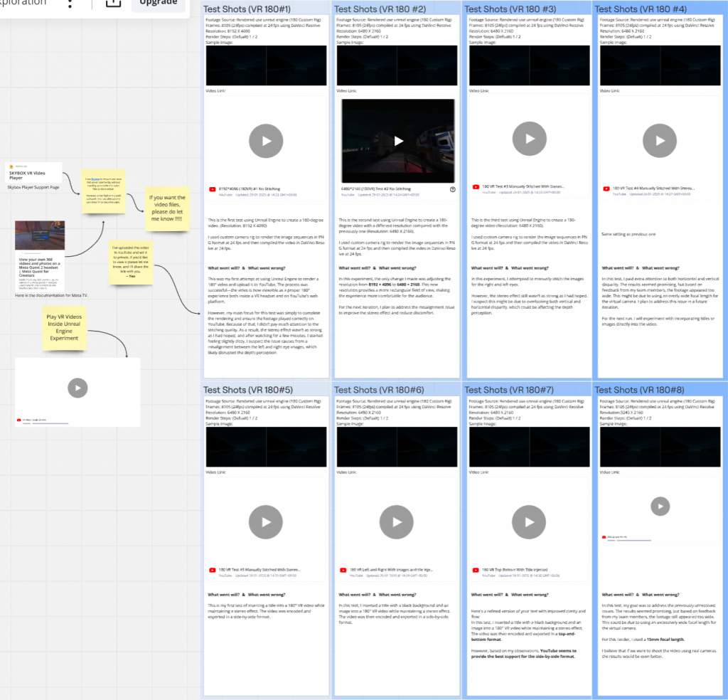The height and width of the screenshot is (700, 728).
Task: Click the sample image in VR 180 #4 frame
Action: [x=660, y=65]
